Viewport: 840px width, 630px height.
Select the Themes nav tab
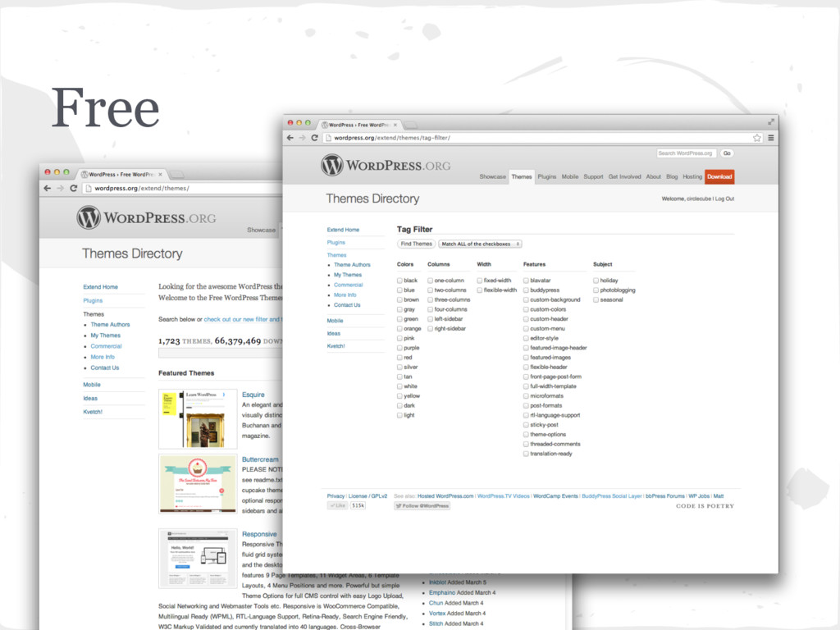coord(521,176)
